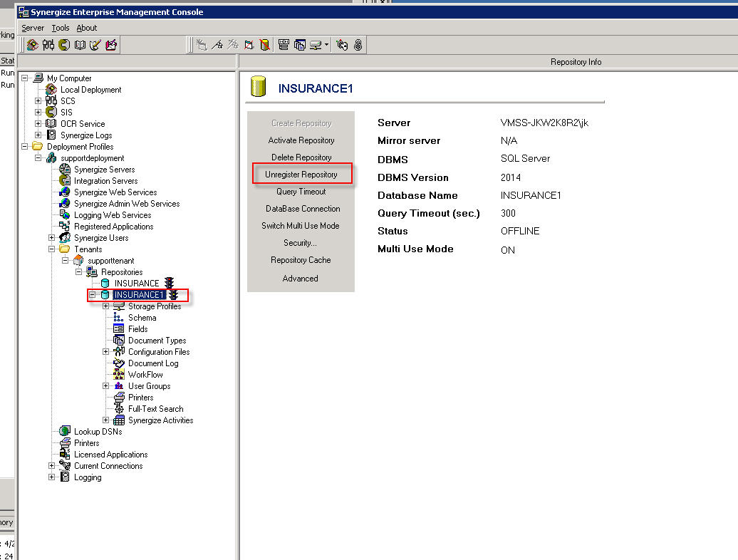Collapse the Tenants folder
738x560 pixels.
(x=52, y=249)
